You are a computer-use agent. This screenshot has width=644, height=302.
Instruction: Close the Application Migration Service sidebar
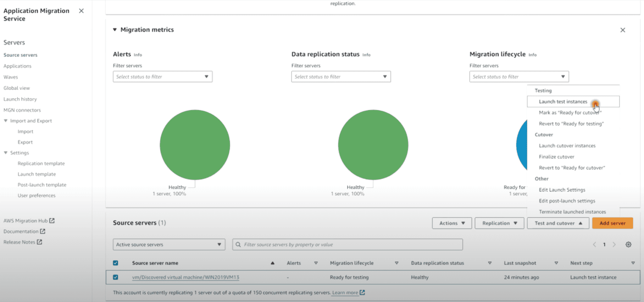pyautogui.click(x=81, y=11)
